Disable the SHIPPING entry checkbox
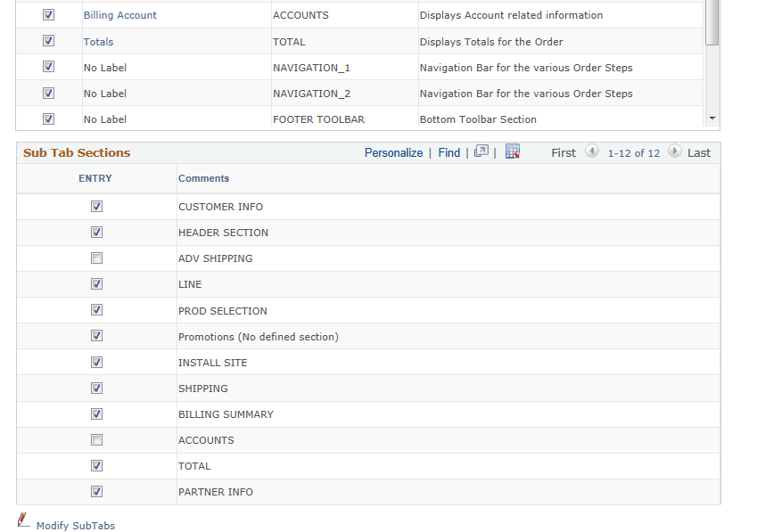Screen dimensions: 757x532 point(95,388)
